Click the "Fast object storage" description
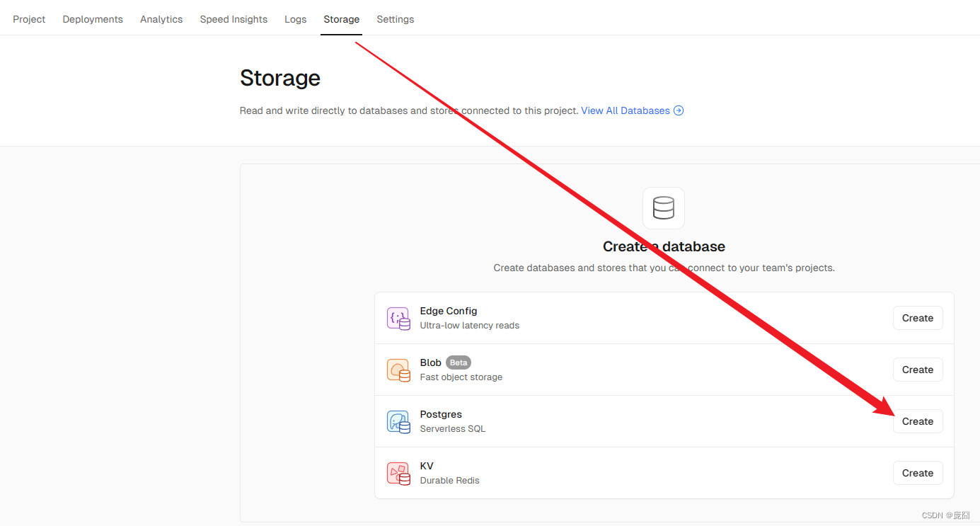This screenshot has height=526, width=980. point(461,377)
